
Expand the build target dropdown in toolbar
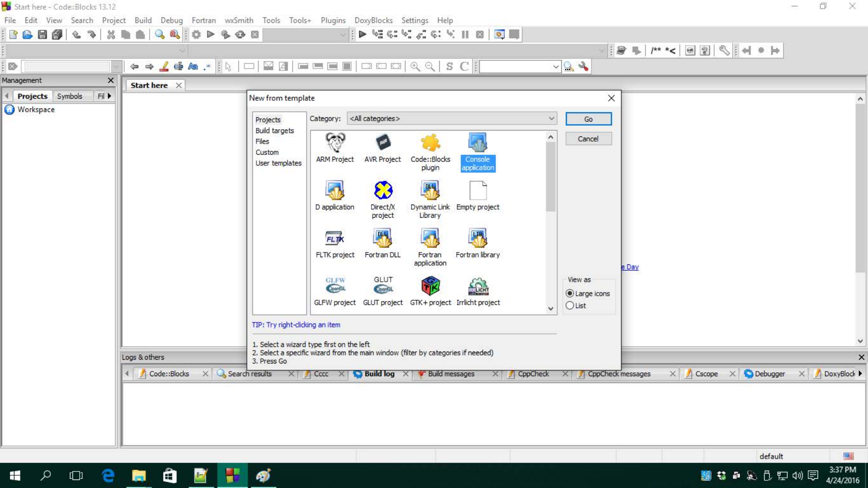(343, 35)
